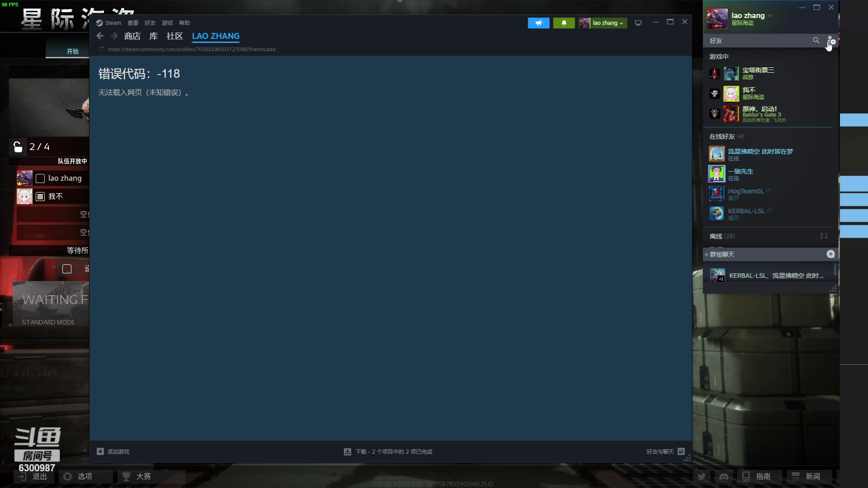The image size is (868, 488).
Task: Click the add friend icon in the friends list
Action: point(831,41)
